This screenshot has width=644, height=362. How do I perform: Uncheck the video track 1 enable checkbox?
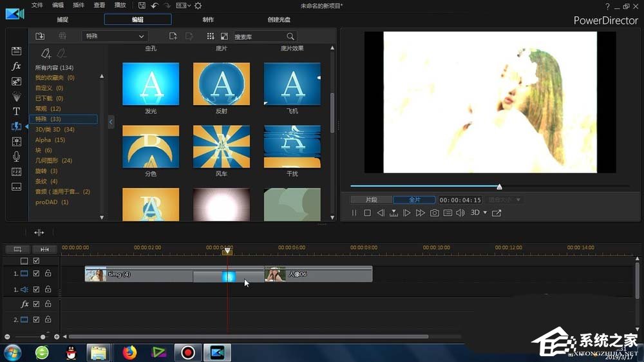pos(36,274)
